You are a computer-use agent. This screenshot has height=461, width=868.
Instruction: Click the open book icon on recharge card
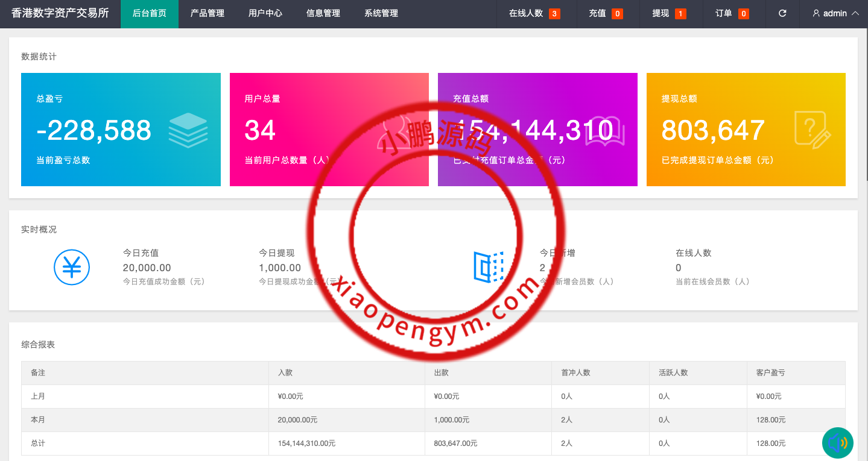coord(604,131)
